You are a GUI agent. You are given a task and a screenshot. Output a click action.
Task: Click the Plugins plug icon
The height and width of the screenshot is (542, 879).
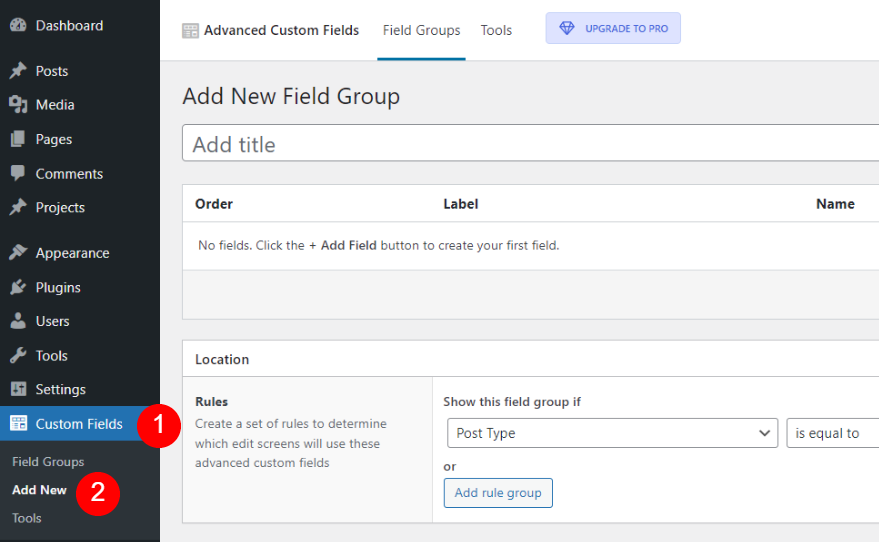(18, 287)
